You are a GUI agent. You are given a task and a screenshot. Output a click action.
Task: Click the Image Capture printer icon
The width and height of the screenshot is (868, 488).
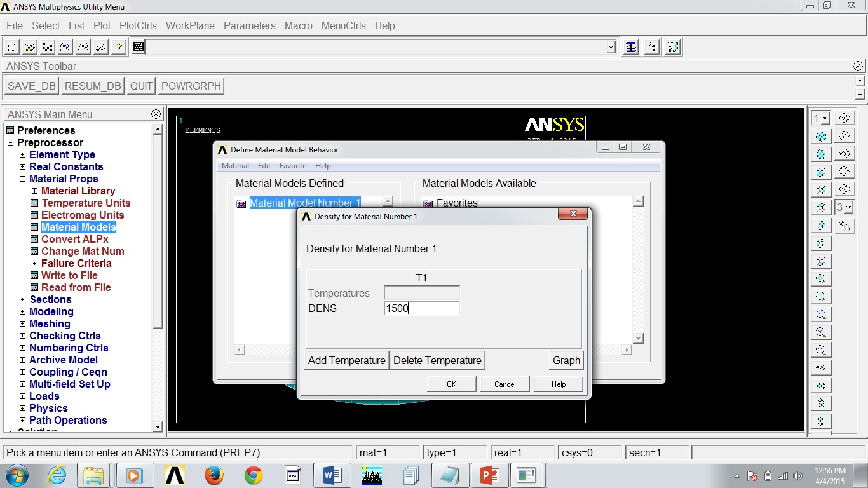click(x=83, y=47)
